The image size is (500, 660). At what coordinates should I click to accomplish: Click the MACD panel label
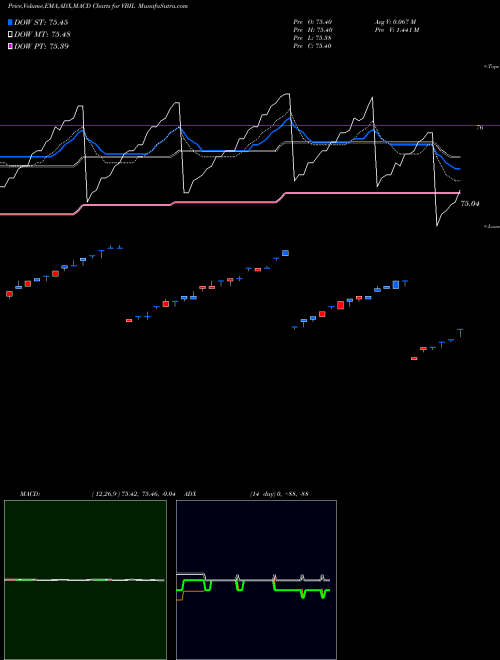pos(30,494)
